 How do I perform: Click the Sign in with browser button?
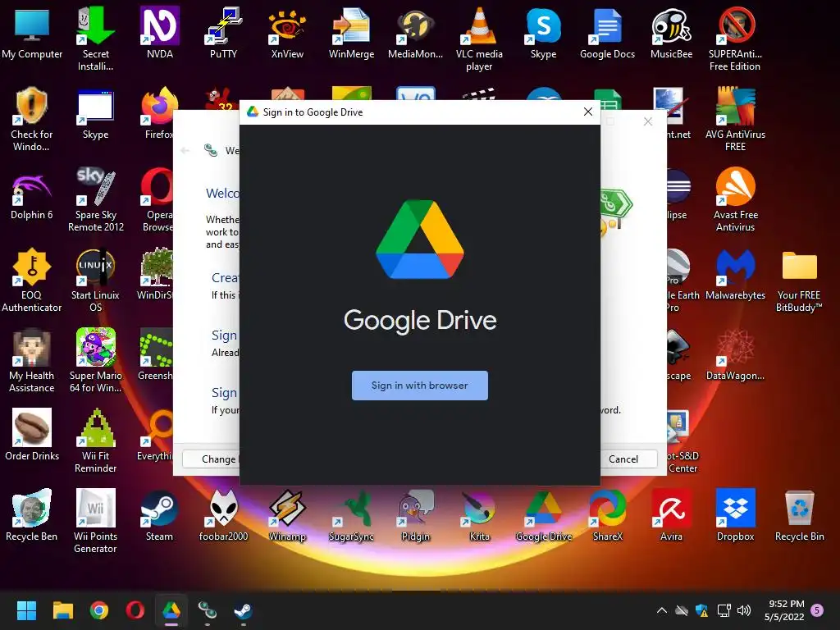point(419,386)
